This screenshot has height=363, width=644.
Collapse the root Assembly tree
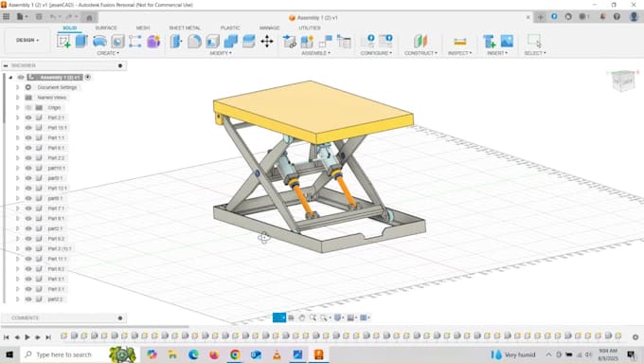(10, 78)
